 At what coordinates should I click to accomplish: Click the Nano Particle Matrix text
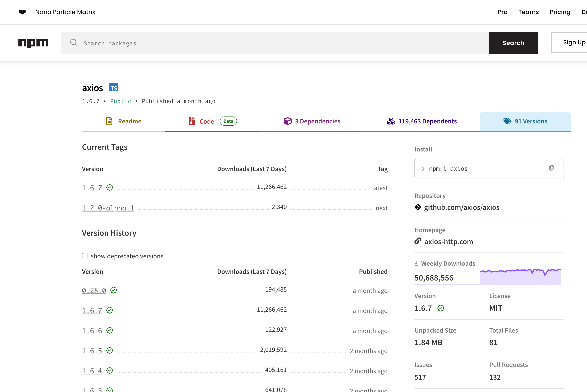point(65,12)
